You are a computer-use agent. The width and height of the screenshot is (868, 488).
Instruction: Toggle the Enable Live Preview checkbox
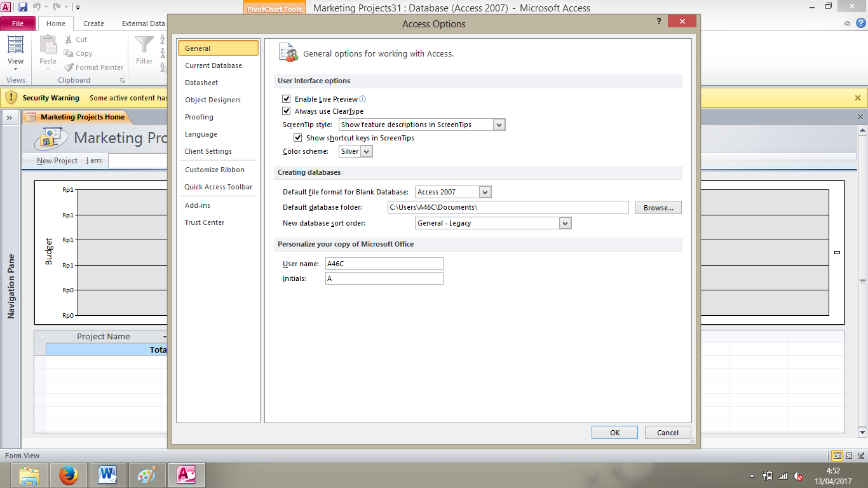point(287,99)
